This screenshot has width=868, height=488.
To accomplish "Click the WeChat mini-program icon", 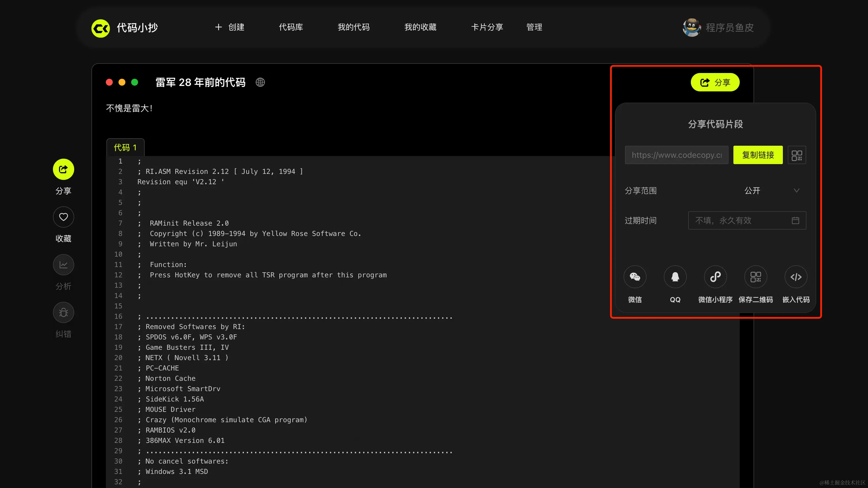I will [715, 277].
